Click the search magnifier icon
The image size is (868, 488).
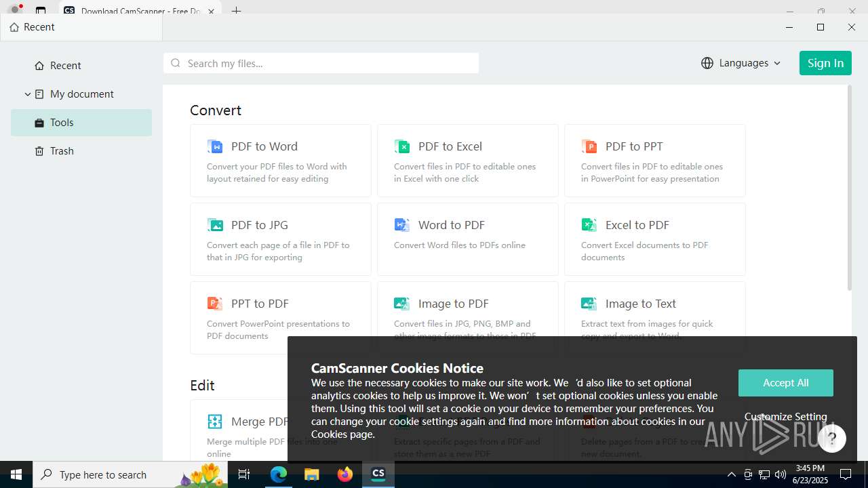[x=176, y=63]
